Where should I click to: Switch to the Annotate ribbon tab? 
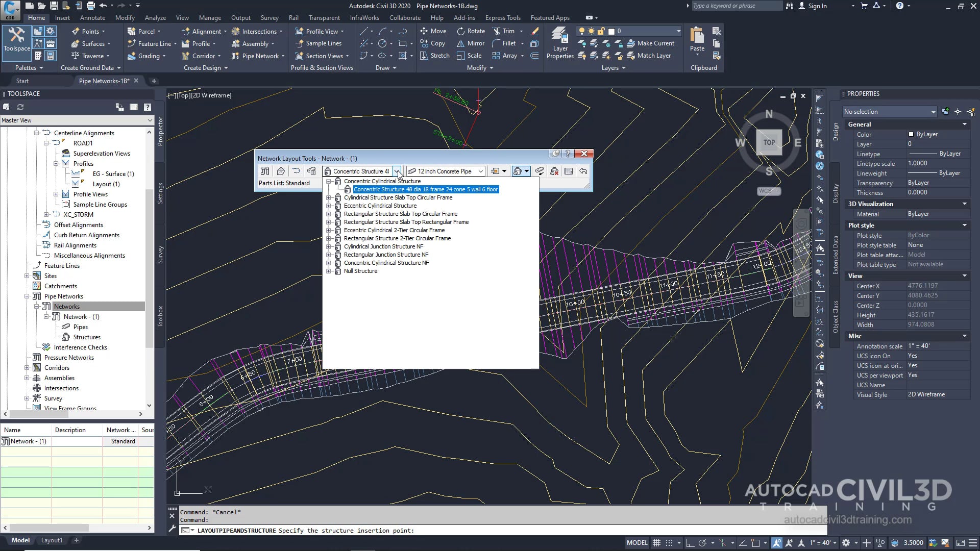point(92,17)
